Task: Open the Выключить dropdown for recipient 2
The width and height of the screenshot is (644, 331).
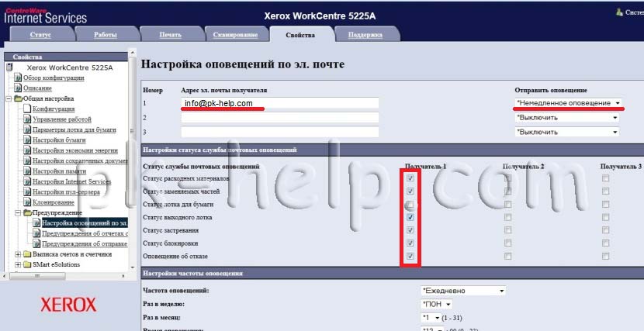Action: pos(567,118)
